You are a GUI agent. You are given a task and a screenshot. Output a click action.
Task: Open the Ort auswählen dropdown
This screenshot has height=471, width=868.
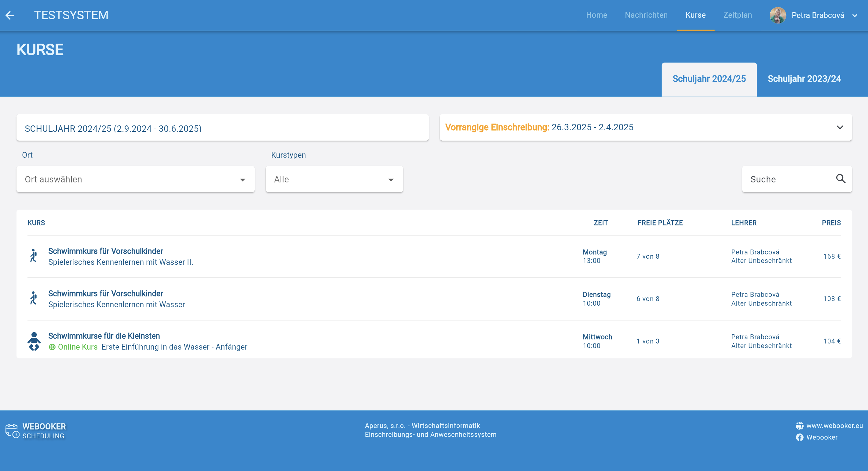[x=136, y=179]
